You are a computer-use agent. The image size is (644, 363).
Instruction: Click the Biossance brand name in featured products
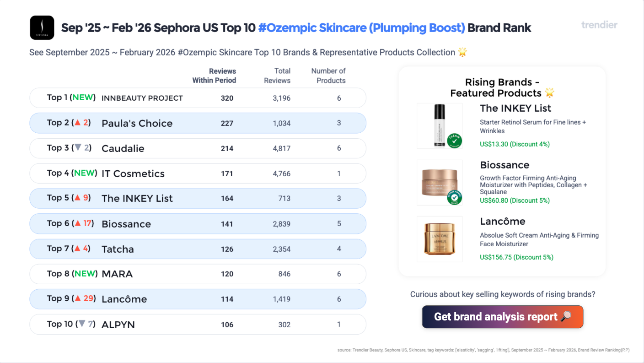click(x=504, y=165)
